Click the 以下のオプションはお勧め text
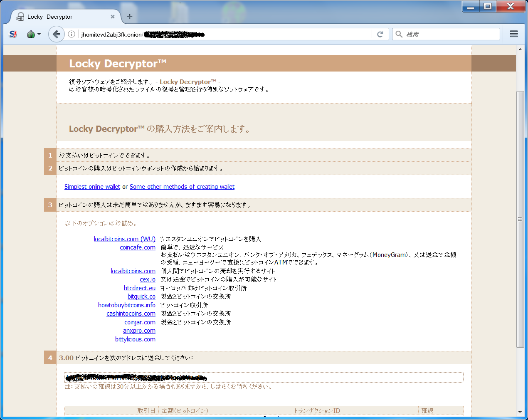The width and height of the screenshot is (528, 420). click(101, 223)
